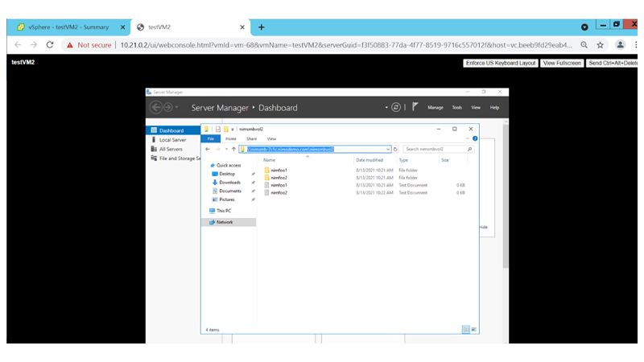This screenshot has height=362, width=644.
Task: Click Server Manager back navigation arrow
Action: [155, 108]
